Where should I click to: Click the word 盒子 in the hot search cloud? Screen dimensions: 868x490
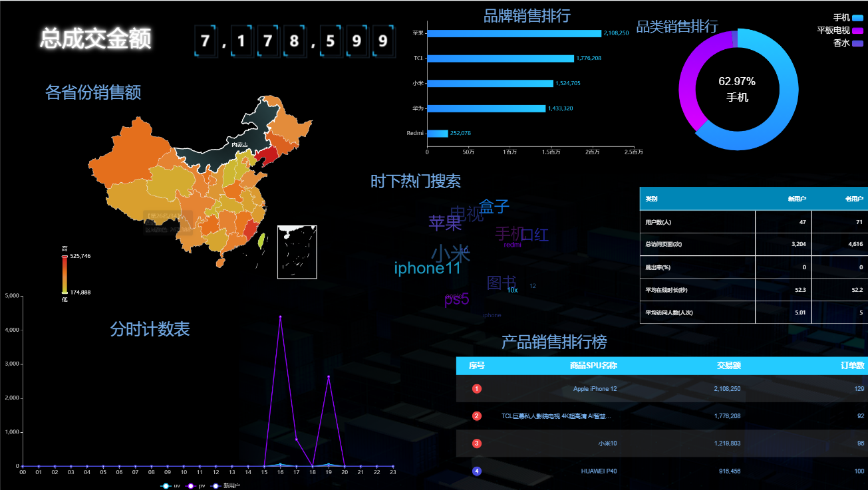[494, 207]
